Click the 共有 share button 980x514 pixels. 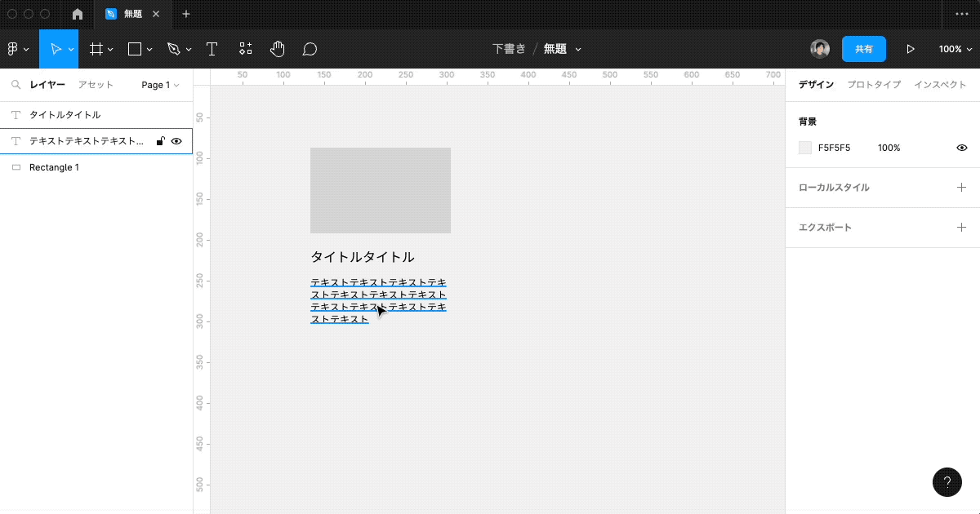click(863, 49)
